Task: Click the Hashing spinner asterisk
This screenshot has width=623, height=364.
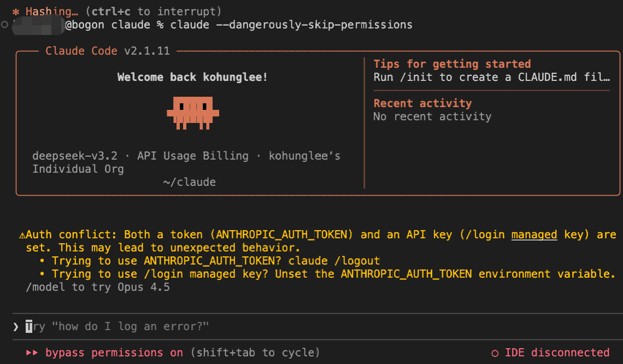Action: click(15, 11)
